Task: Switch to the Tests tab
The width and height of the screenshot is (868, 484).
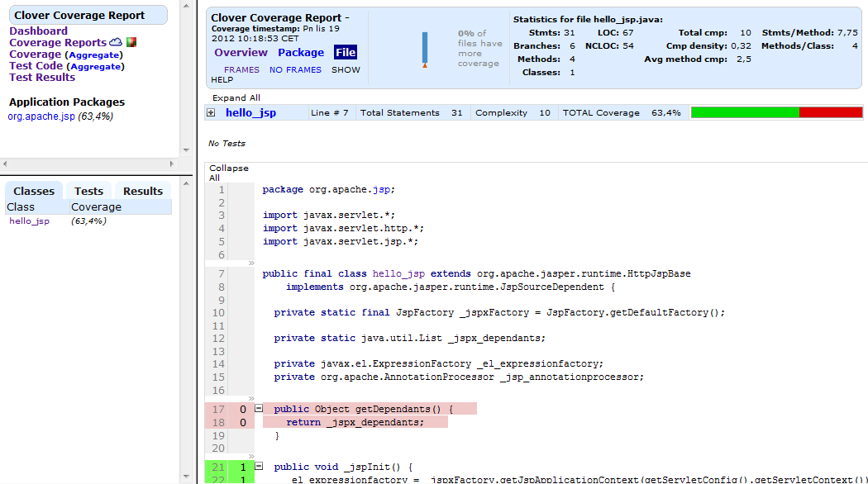Action: (x=88, y=191)
